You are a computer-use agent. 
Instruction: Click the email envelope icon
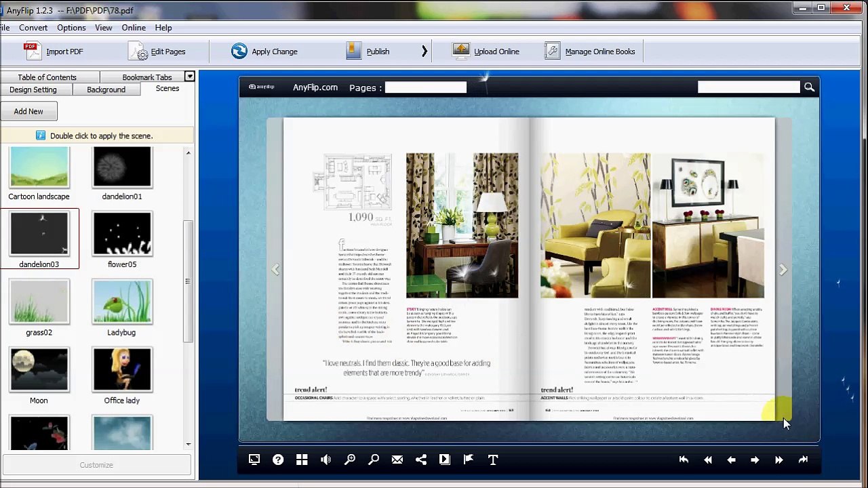397,460
